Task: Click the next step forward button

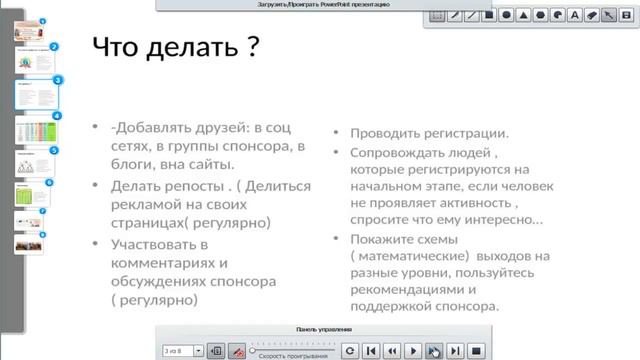Action: tap(434, 351)
